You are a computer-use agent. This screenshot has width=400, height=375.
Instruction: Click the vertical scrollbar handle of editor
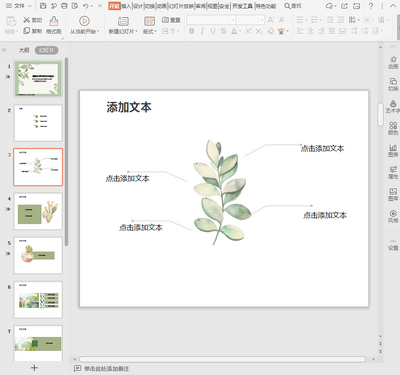pyautogui.click(x=380, y=114)
